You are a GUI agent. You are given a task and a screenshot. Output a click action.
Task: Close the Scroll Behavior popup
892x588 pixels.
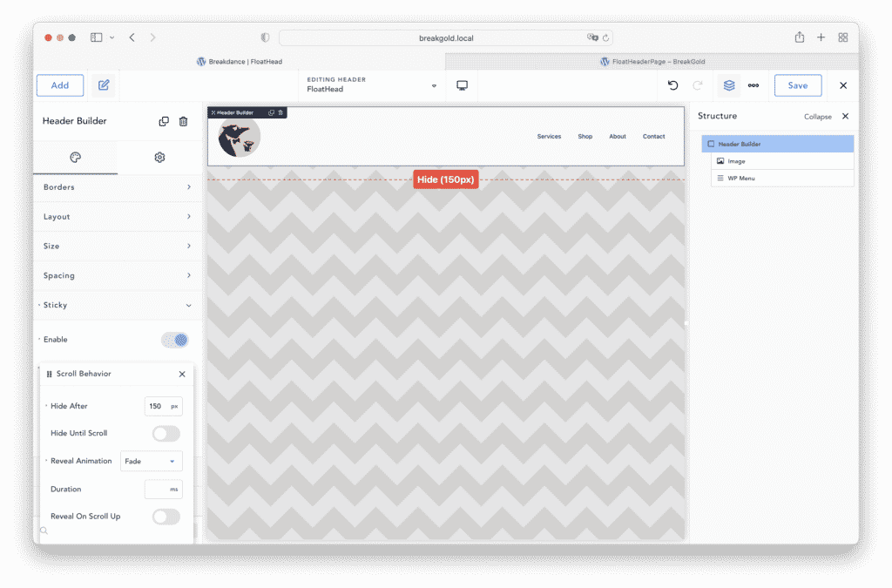pos(182,374)
